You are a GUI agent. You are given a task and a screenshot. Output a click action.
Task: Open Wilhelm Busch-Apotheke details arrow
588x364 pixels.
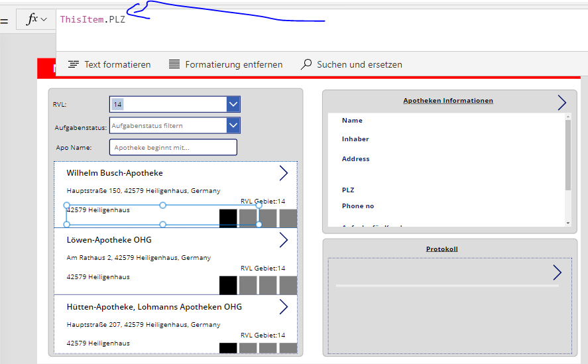click(x=284, y=173)
